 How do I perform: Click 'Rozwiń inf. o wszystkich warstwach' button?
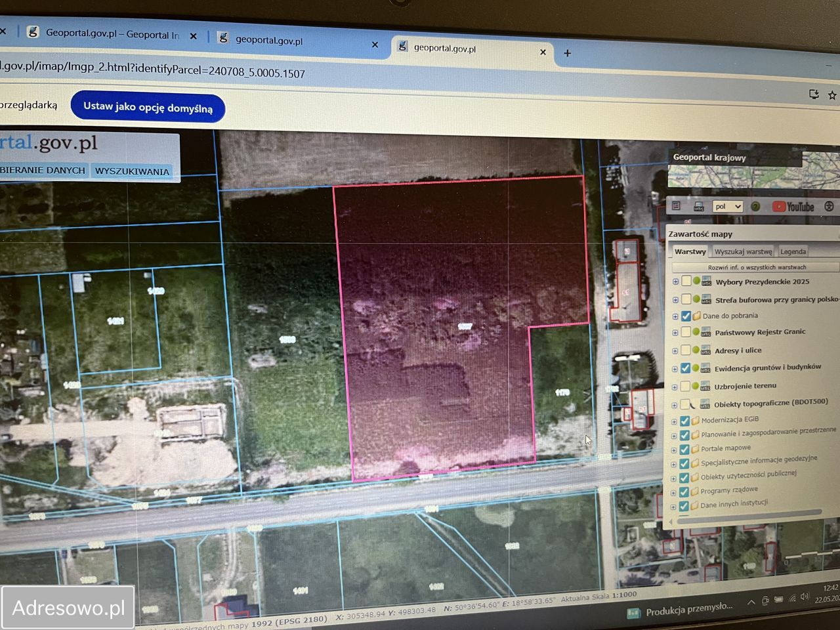(x=756, y=267)
